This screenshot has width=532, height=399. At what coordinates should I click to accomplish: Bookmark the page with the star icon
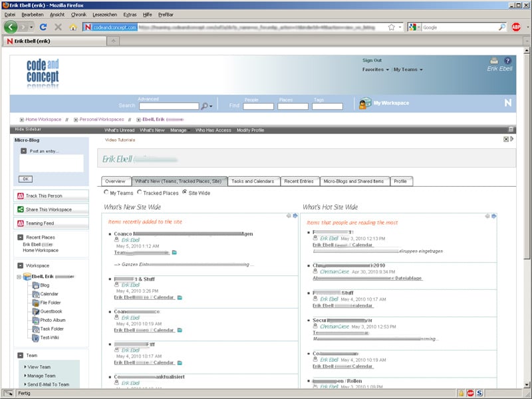point(392,27)
